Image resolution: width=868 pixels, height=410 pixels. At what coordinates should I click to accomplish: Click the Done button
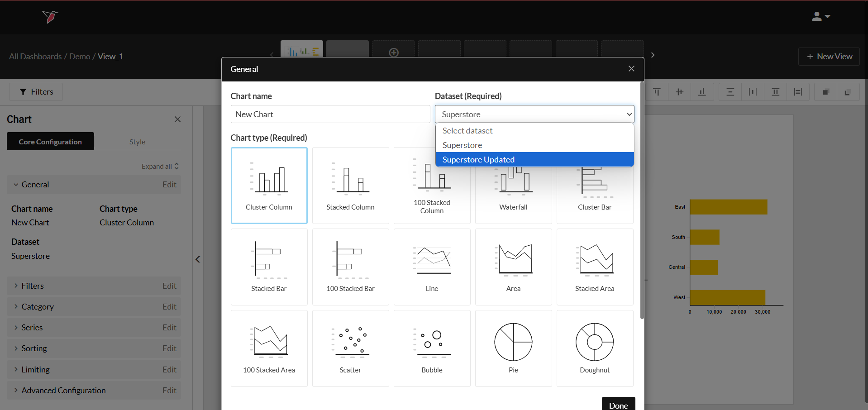[x=618, y=404]
